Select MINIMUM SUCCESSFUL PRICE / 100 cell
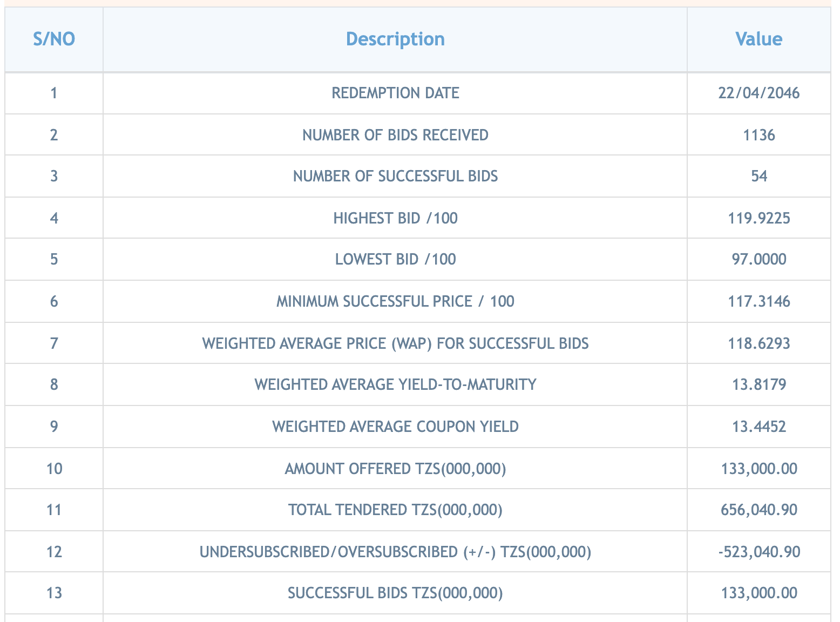The image size is (840, 622). tap(395, 301)
